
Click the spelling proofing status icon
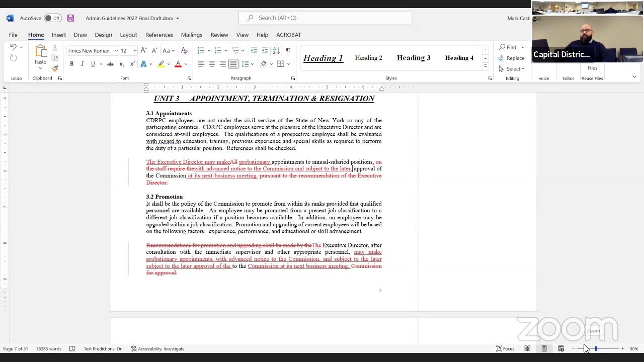[x=72, y=348]
